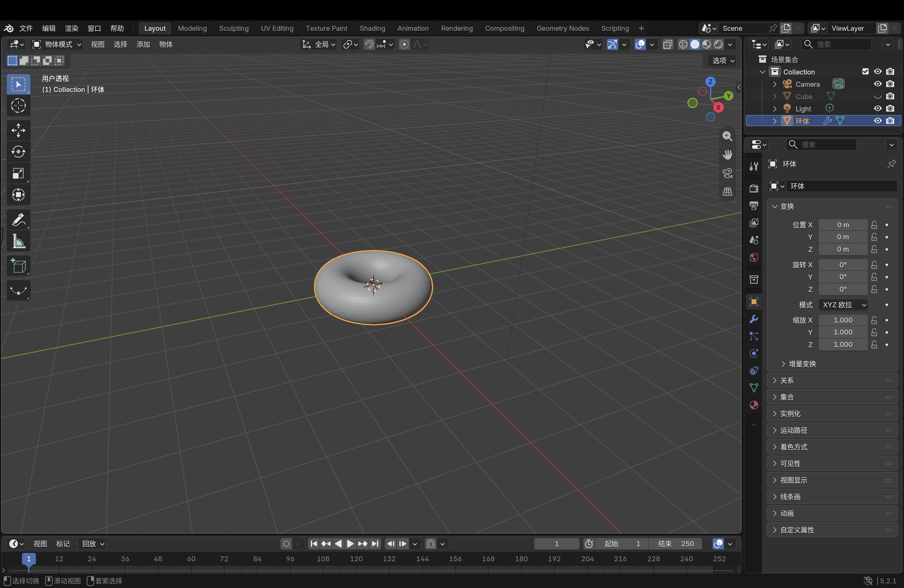This screenshot has height=588, width=904.
Task: Click the 结束 end frame field
Action: pos(675,543)
